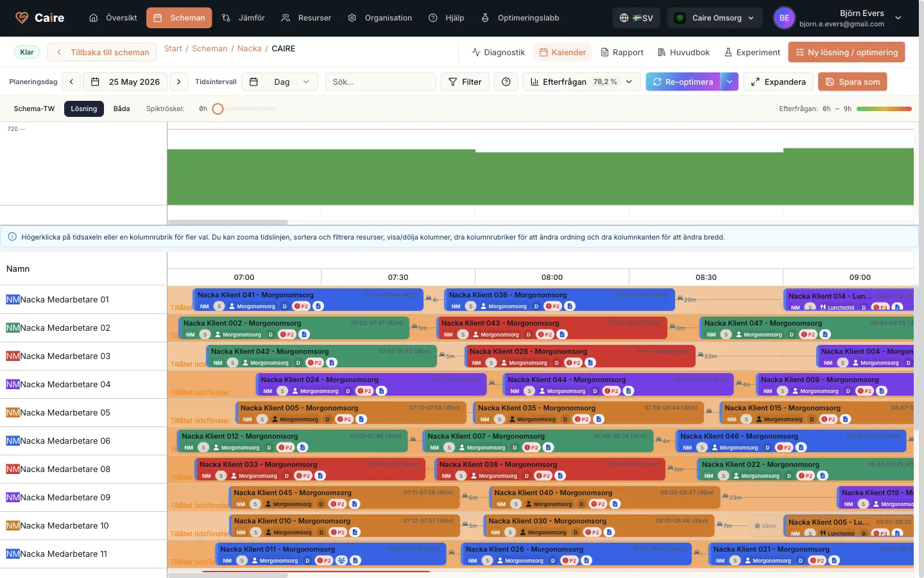Click the Spara som button
The width and height of the screenshot is (924, 578).
coord(853,82)
